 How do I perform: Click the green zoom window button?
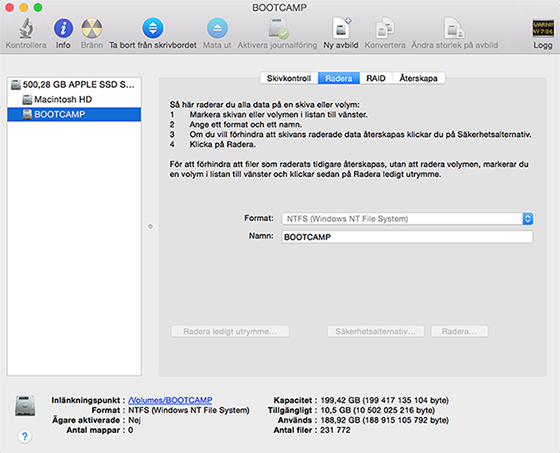38,7
